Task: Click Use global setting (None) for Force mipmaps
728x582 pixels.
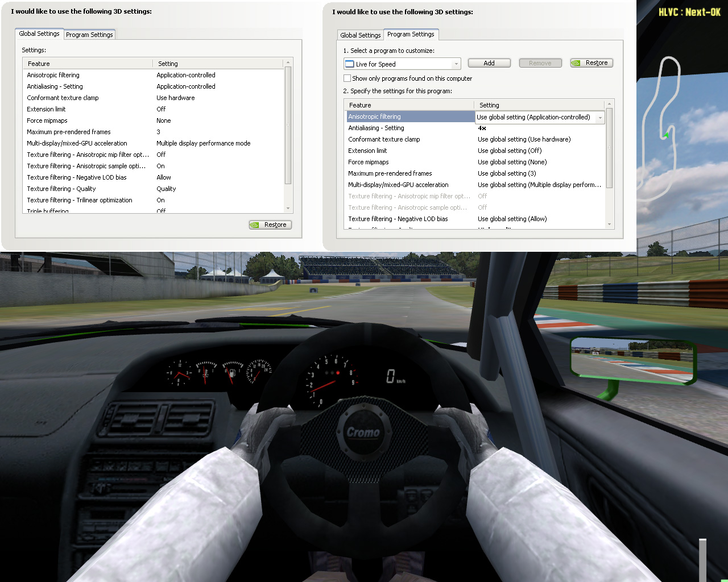Action: tap(512, 162)
